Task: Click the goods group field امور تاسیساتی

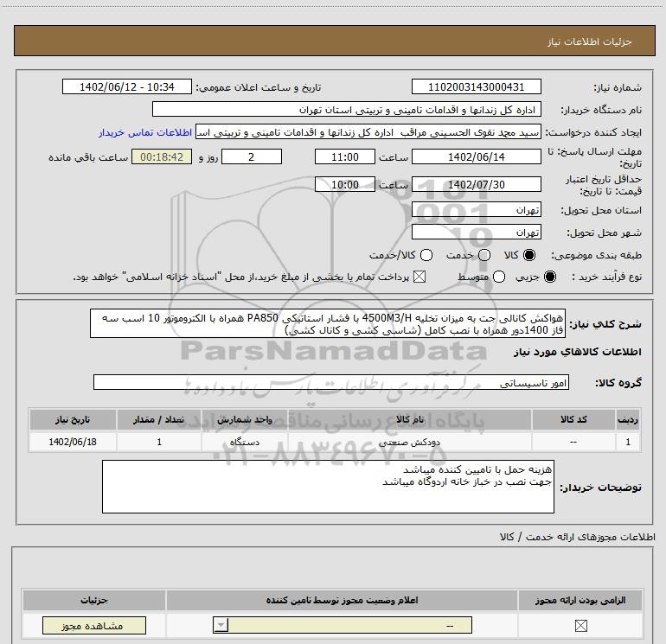Action: [x=331, y=382]
